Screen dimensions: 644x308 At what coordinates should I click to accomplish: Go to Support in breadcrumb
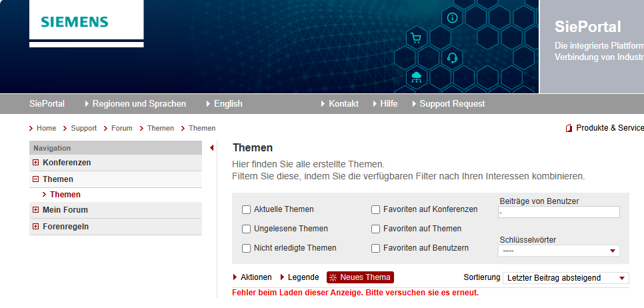(84, 128)
